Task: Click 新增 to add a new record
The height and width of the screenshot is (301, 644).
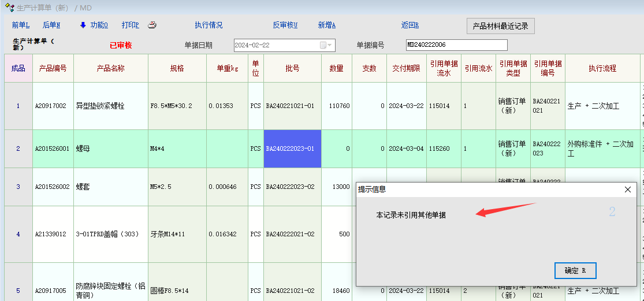Action: [326, 25]
